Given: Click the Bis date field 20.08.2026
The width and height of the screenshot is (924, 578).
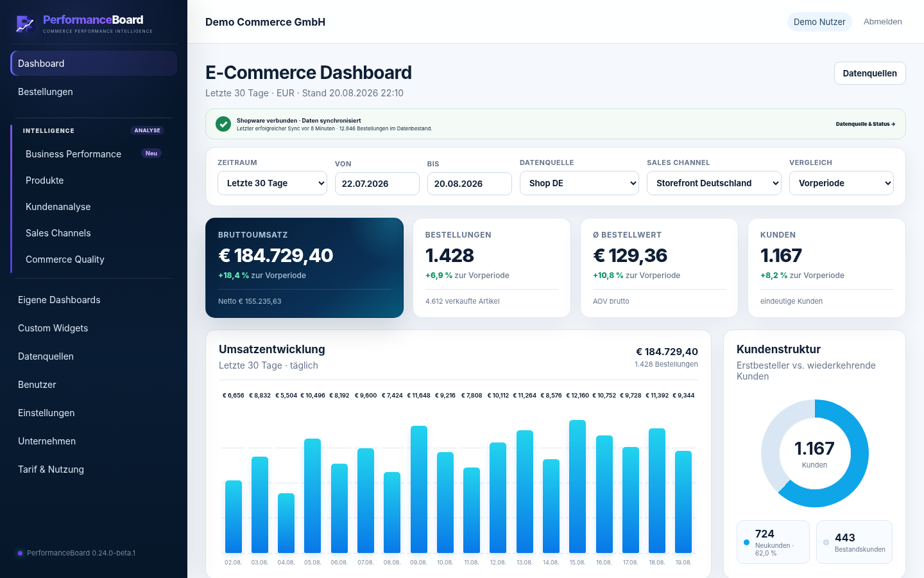Looking at the screenshot, I should (x=470, y=184).
